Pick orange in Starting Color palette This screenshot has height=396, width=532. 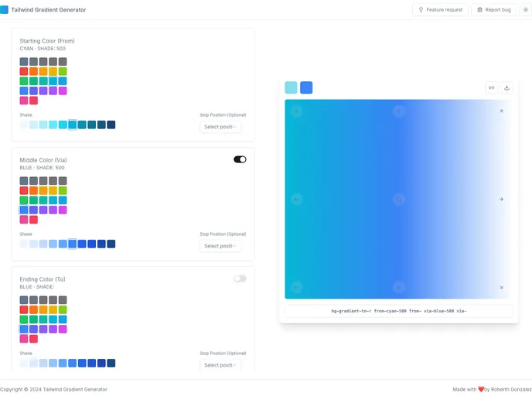coord(33,71)
